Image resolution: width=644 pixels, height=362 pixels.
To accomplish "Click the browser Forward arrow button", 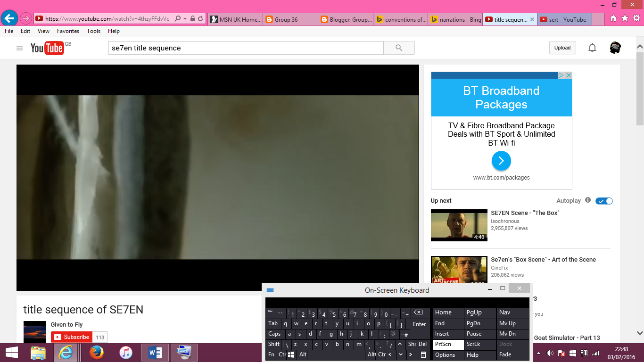I will (26, 19).
